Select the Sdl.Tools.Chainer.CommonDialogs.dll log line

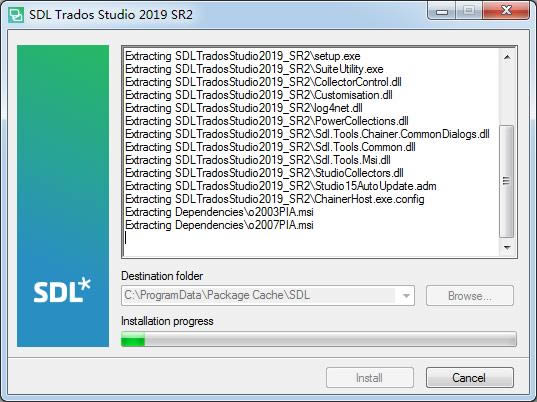pyautogui.click(x=307, y=134)
